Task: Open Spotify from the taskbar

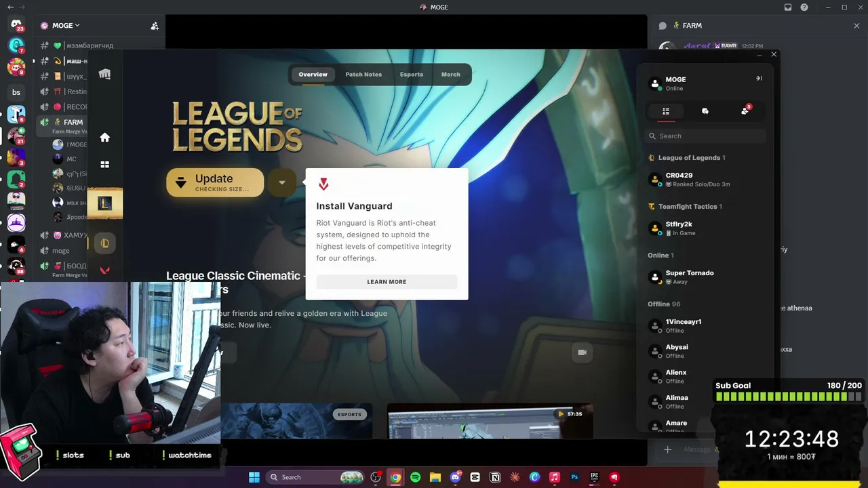Action: point(415,477)
